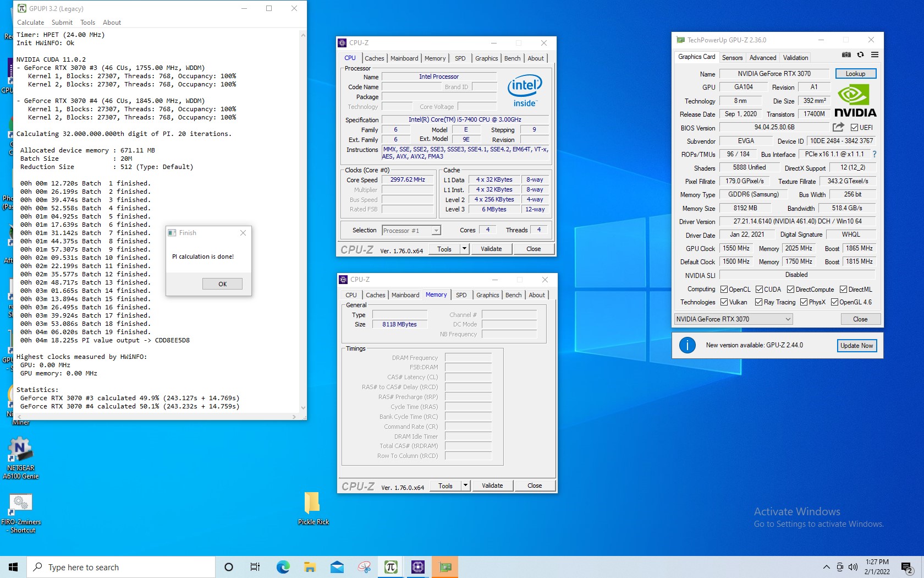This screenshot has height=578, width=924.
Task: Click the NVIDIA logo in GPU-Z
Action: (855, 101)
